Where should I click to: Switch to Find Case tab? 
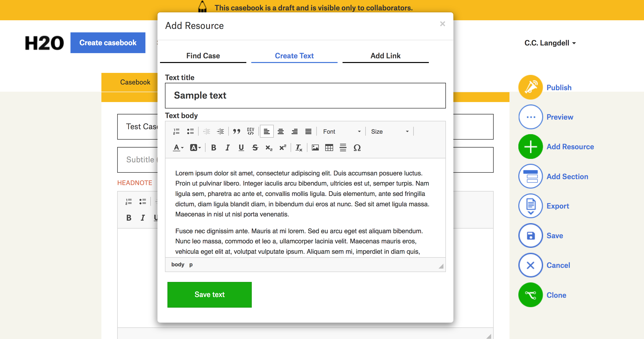pyautogui.click(x=203, y=56)
